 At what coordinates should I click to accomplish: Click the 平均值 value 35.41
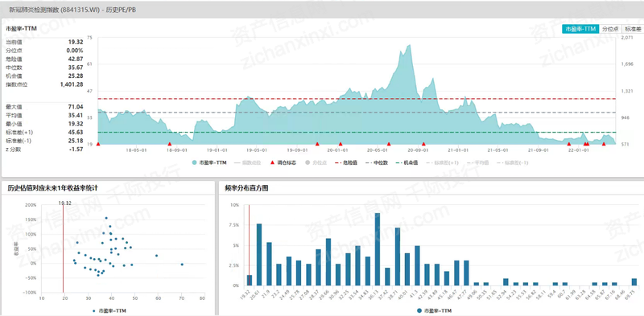[x=76, y=115]
